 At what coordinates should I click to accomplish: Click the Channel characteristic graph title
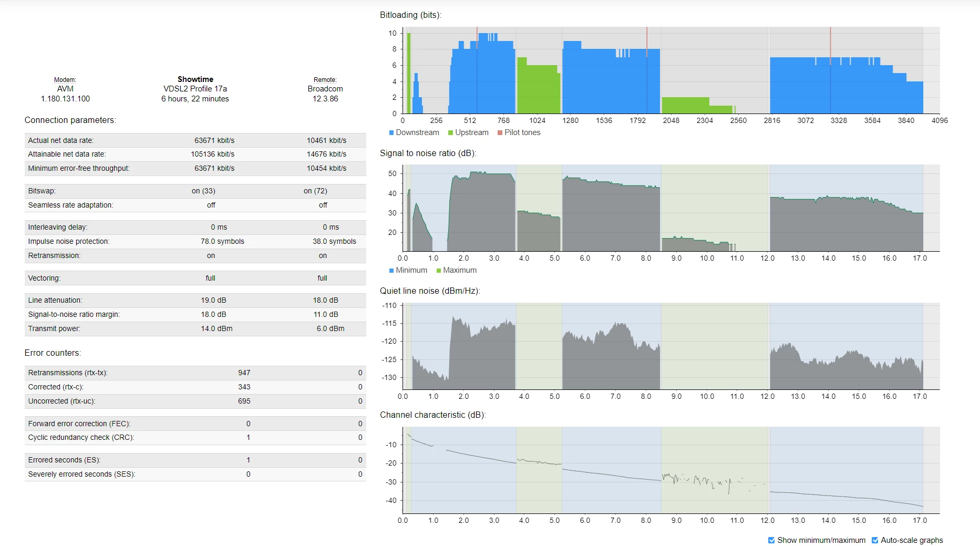click(432, 415)
